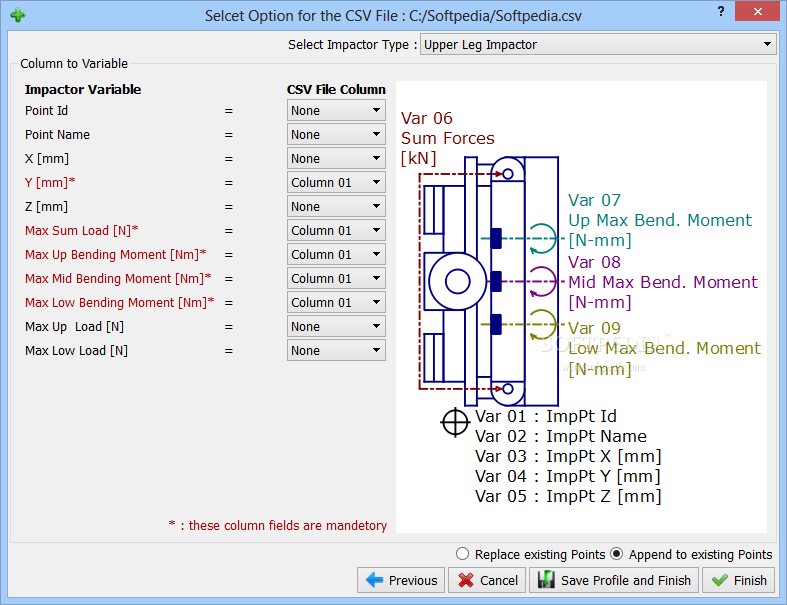The height and width of the screenshot is (605, 787).
Task: Open the Max Sum Load [N] column dropdown
Action: [x=336, y=230]
